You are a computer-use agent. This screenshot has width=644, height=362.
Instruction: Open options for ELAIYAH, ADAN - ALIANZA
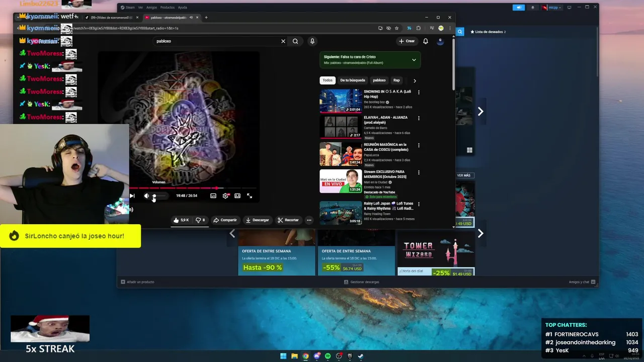pos(419,118)
